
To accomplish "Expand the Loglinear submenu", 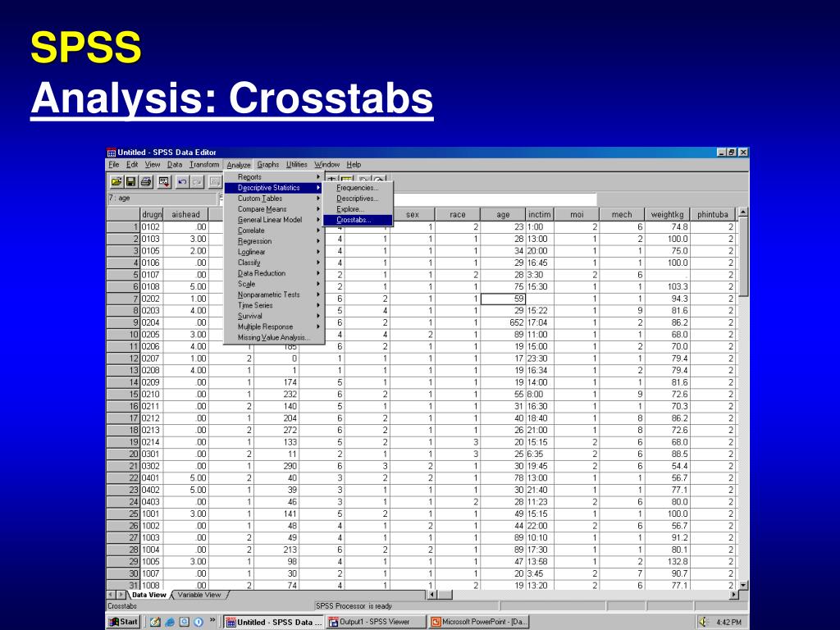I will [x=274, y=252].
